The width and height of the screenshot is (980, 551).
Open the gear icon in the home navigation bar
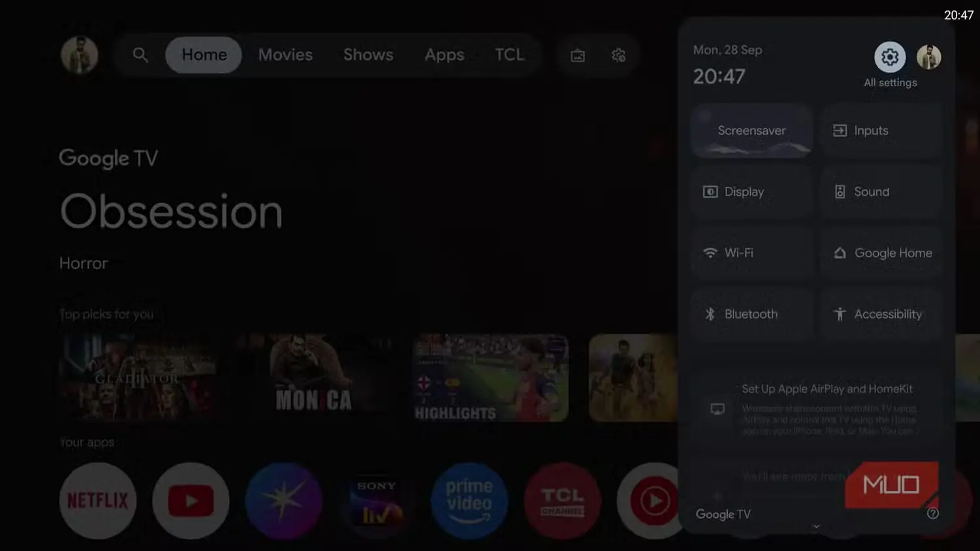(618, 55)
